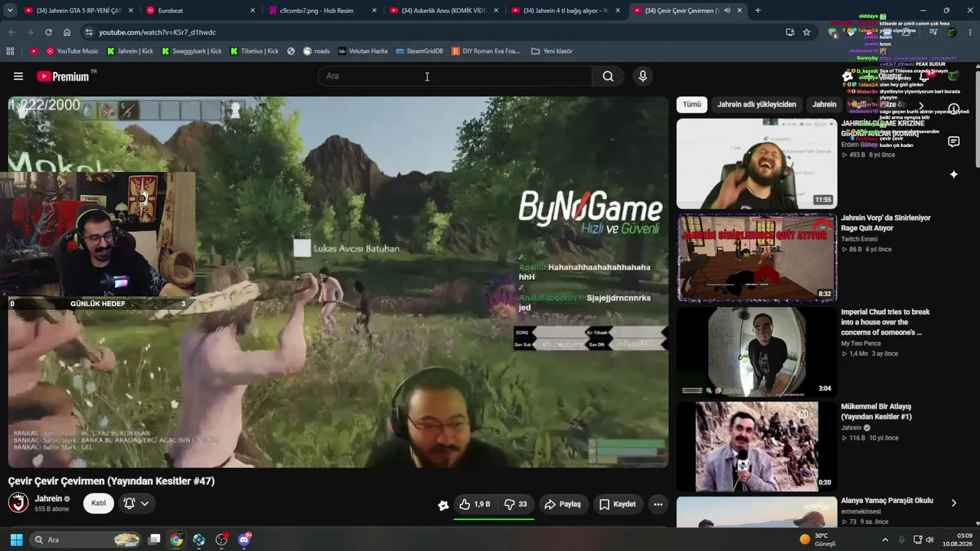Play Jahrein Vorp'da Sinirleniyor thumbnail
980x551 pixels.
click(x=756, y=258)
